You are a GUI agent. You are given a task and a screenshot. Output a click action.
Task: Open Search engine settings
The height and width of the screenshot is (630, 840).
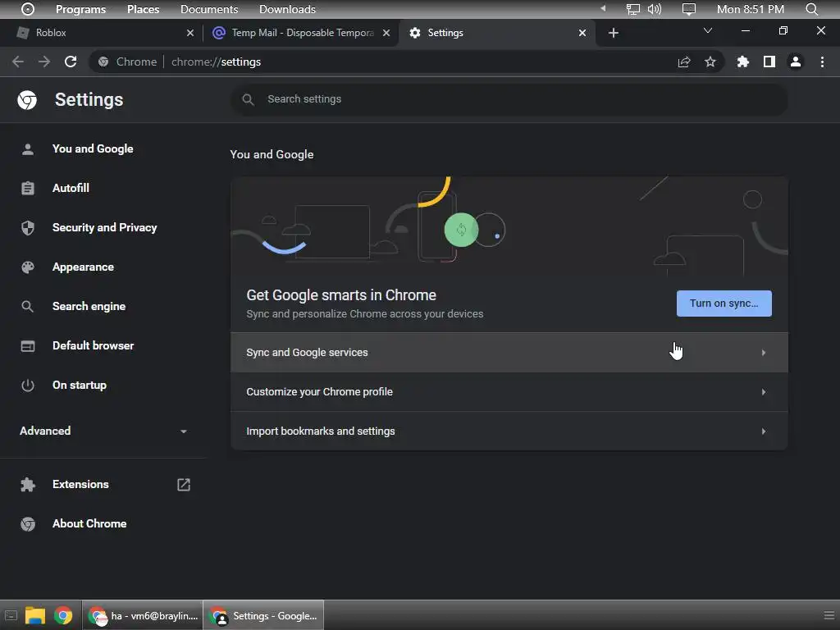click(x=89, y=307)
